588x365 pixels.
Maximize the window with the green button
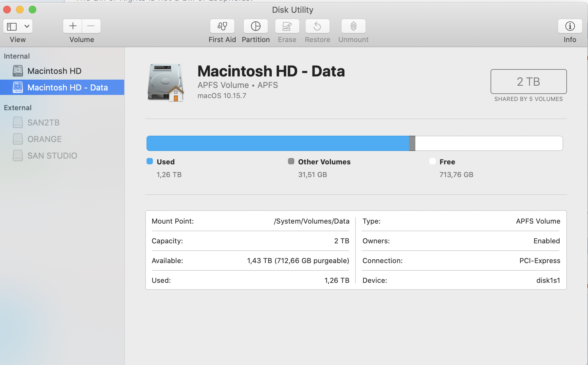point(32,10)
